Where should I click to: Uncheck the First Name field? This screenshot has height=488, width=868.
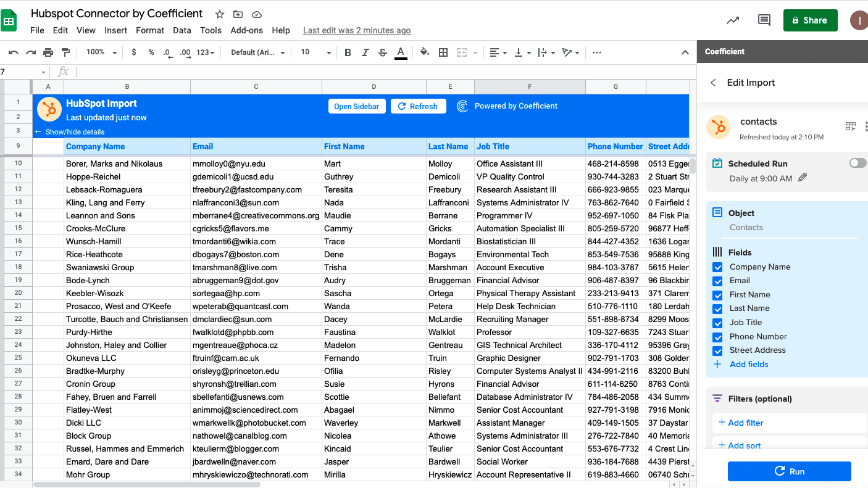pos(717,295)
